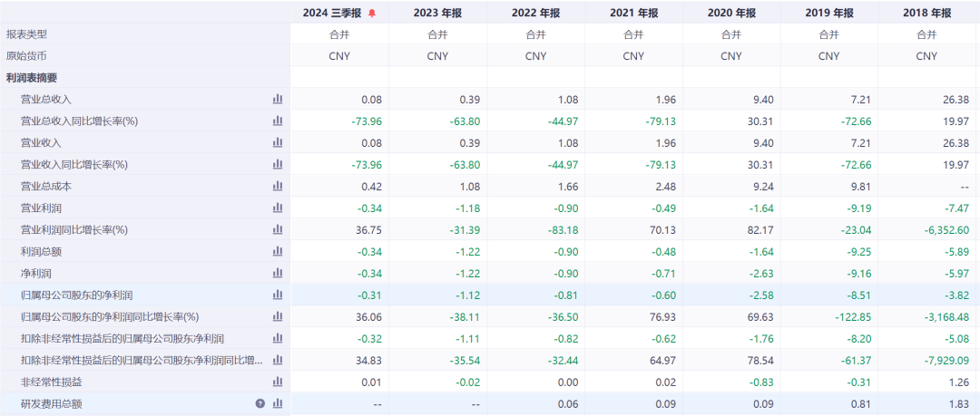980x416 pixels.
Task: Show the bar chart for the 营业收入 row
Action: click(278, 142)
